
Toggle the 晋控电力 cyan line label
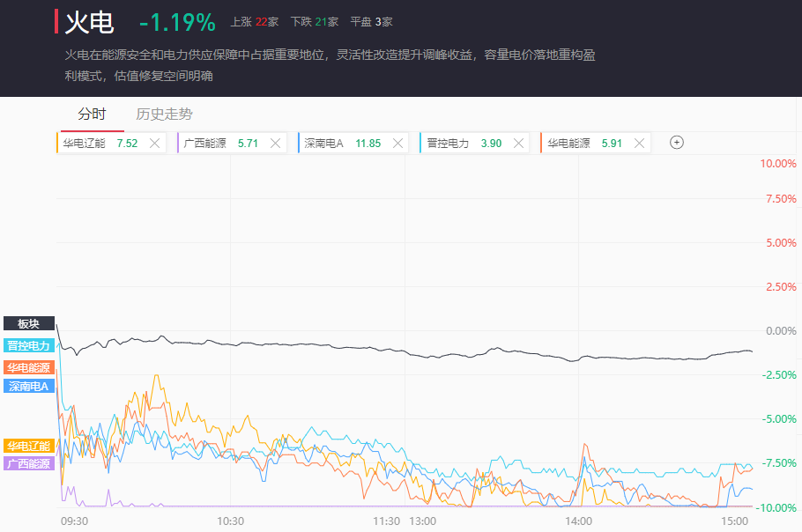29,345
